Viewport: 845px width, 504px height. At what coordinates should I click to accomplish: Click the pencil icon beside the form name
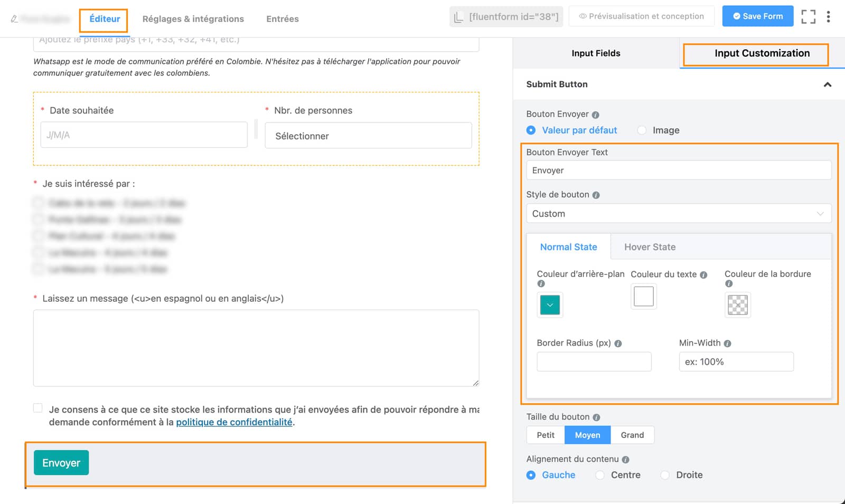click(x=13, y=19)
